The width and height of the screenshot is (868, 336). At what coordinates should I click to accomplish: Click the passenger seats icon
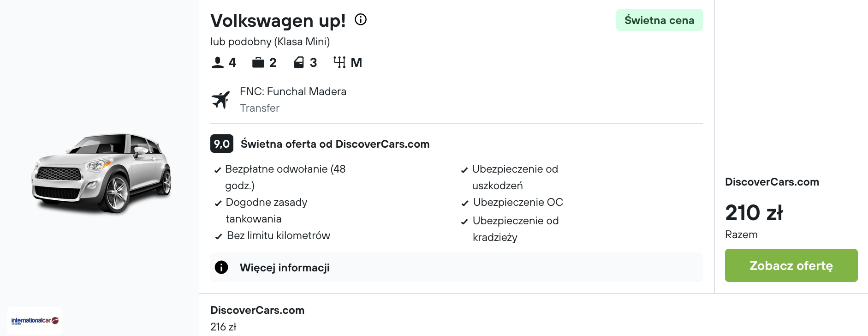click(218, 62)
